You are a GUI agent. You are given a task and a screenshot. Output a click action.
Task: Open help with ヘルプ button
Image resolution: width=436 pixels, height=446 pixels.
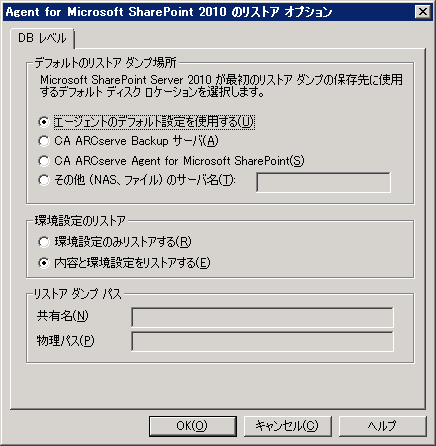coord(382,426)
